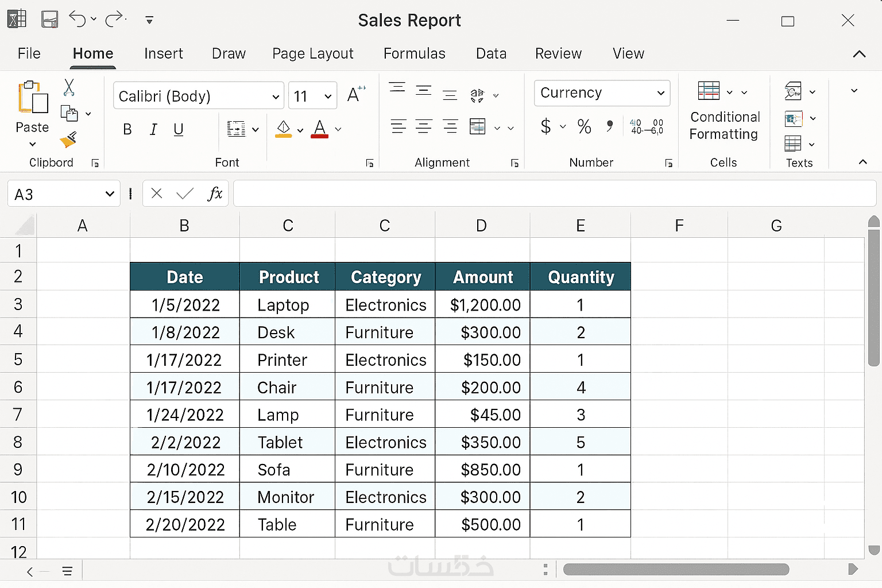
Task: Toggle Bold formatting
Action: tap(127, 130)
